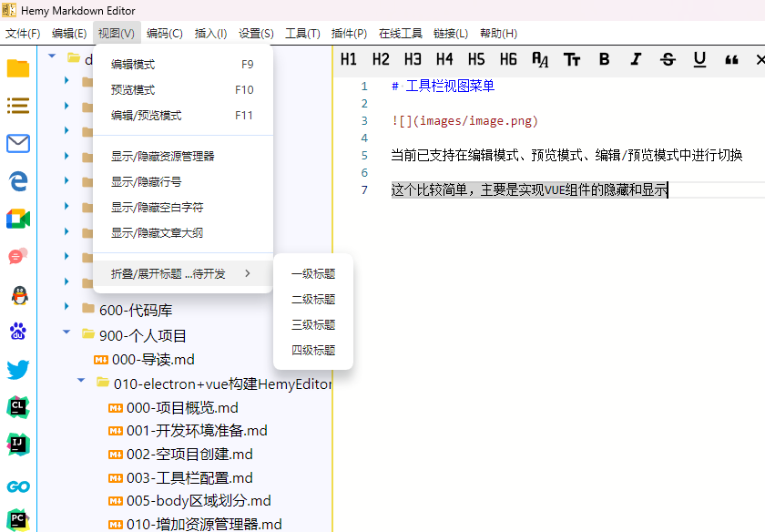The height and width of the screenshot is (532, 765).
Task: Open the Twitter bird icon in the sidebar
Action: (x=18, y=369)
